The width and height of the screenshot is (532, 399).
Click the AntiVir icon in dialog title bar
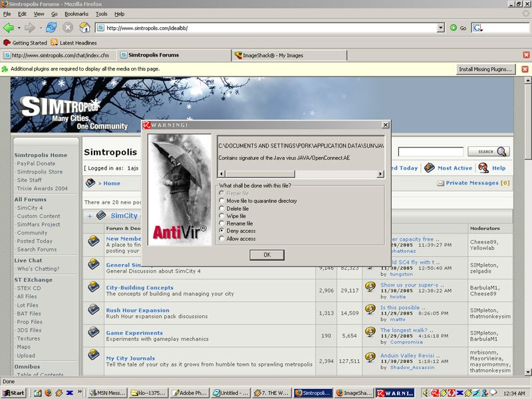(x=146, y=125)
